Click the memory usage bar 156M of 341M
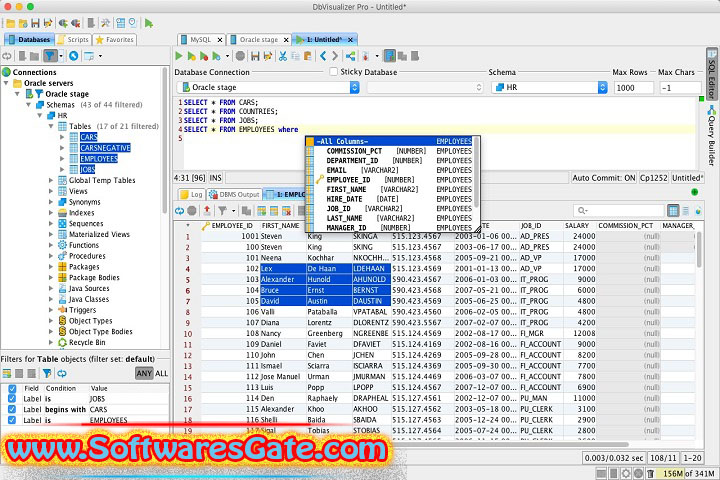The image size is (720, 480). [x=688, y=473]
